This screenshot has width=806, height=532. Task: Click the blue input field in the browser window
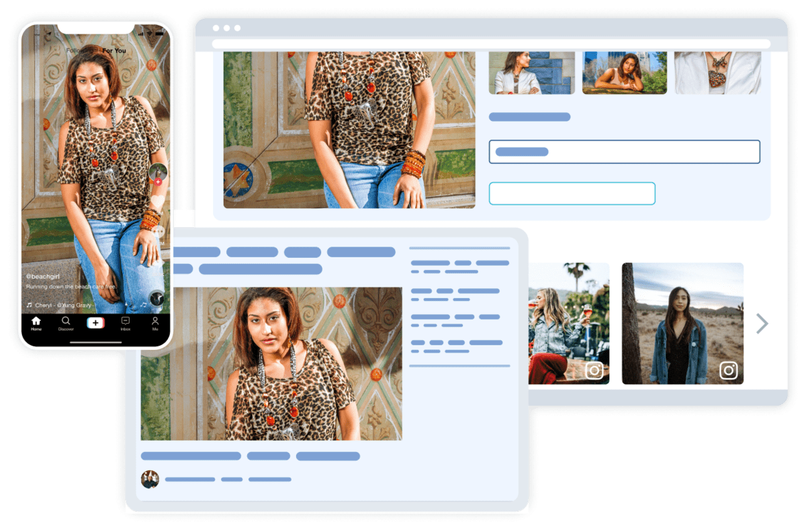625,151
